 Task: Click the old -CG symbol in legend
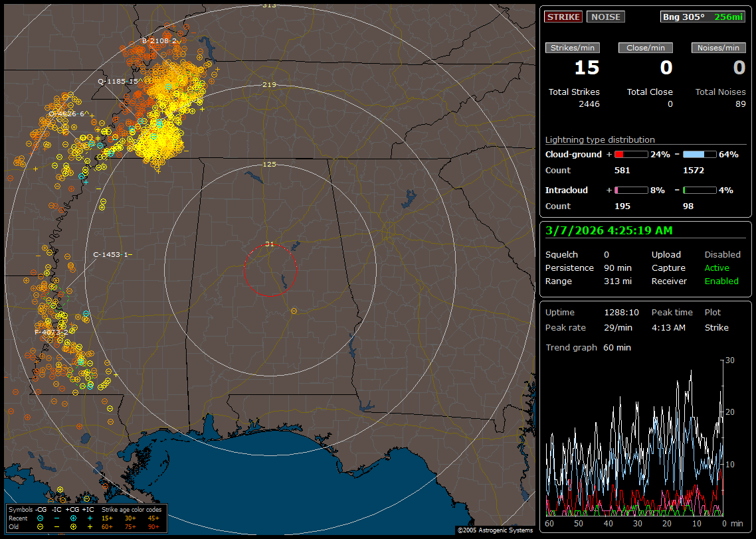point(41,526)
